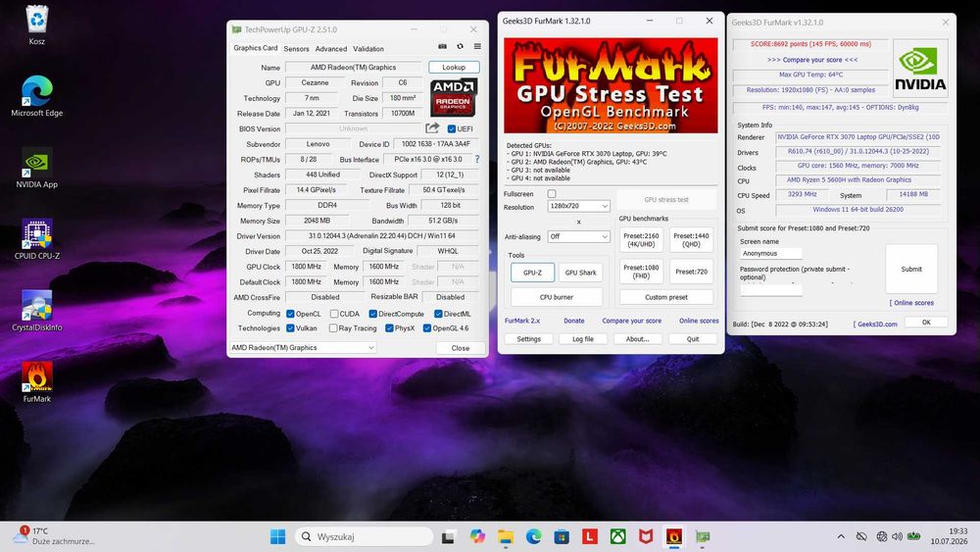Open Task View from the taskbar
Viewport: 980px width, 552px height.
(448, 536)
